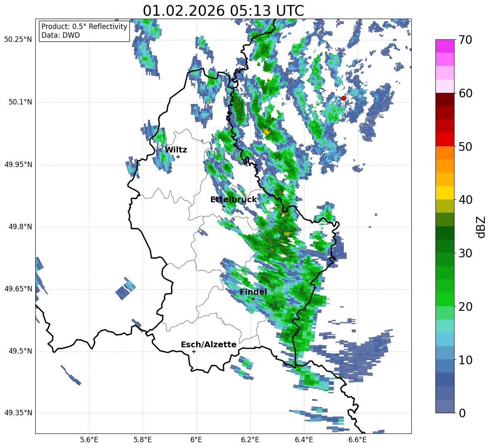Click the 5.6°E longitude label
Viewport: 491px width, 448px height.
(89, 440)
